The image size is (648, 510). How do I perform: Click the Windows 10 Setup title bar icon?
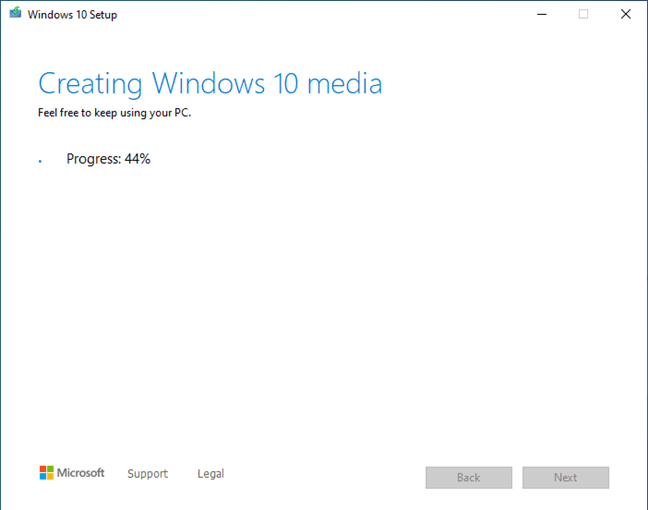(15, 13)
